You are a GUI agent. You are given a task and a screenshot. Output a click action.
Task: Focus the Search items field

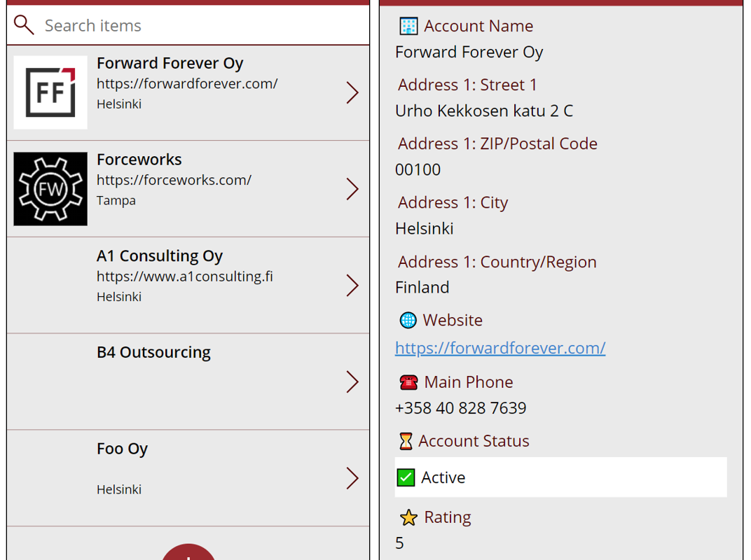[x=188, y=25]
